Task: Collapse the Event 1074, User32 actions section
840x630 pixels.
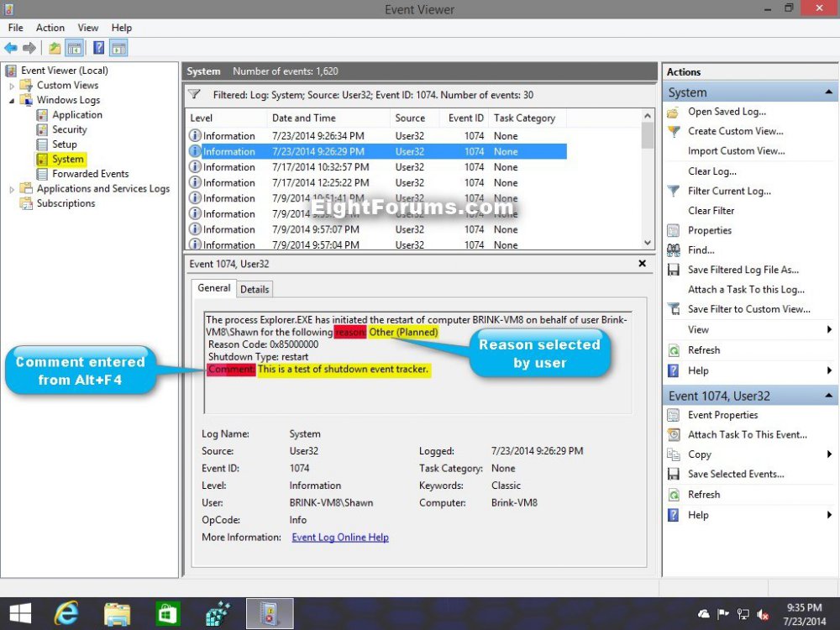Action: [x=829, y=396]
